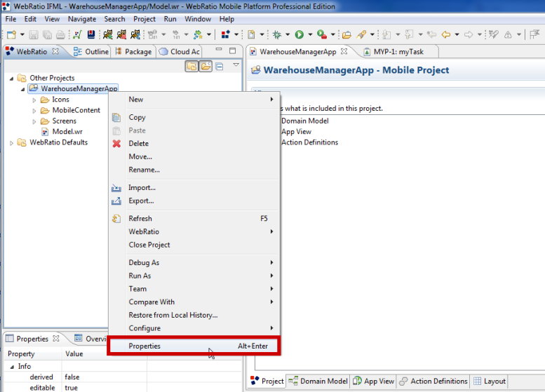Viewport: 545px width, 392px height.
Task: Click the clipboard toolbar icon
Action: click(x=251, y=34)
